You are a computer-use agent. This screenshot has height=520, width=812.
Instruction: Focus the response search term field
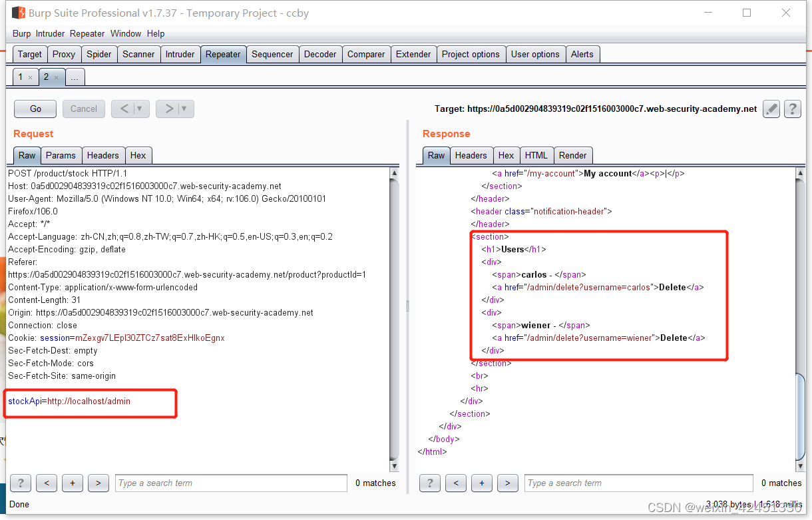pyautogui.click(x=640, y=483)
